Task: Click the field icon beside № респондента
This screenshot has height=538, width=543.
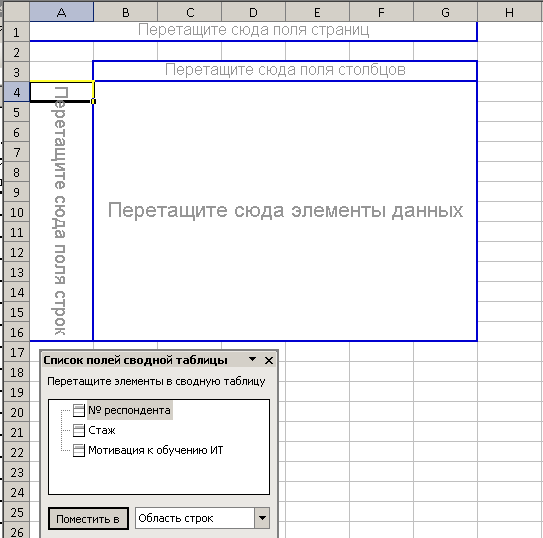Action: tap(79, 410)
